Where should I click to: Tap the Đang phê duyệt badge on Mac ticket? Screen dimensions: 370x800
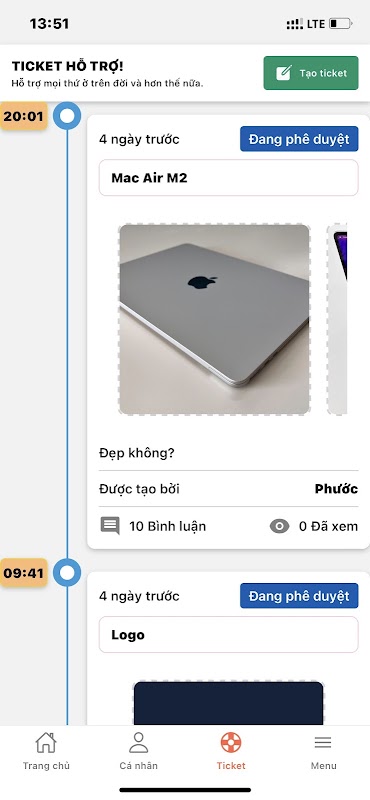(x=299, y=139)
